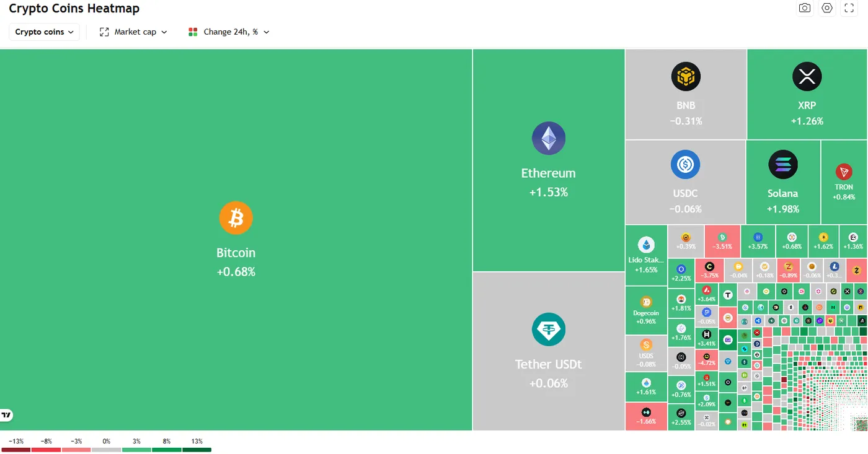
Task: Open the red TRON logo
Action: [844, 172]
